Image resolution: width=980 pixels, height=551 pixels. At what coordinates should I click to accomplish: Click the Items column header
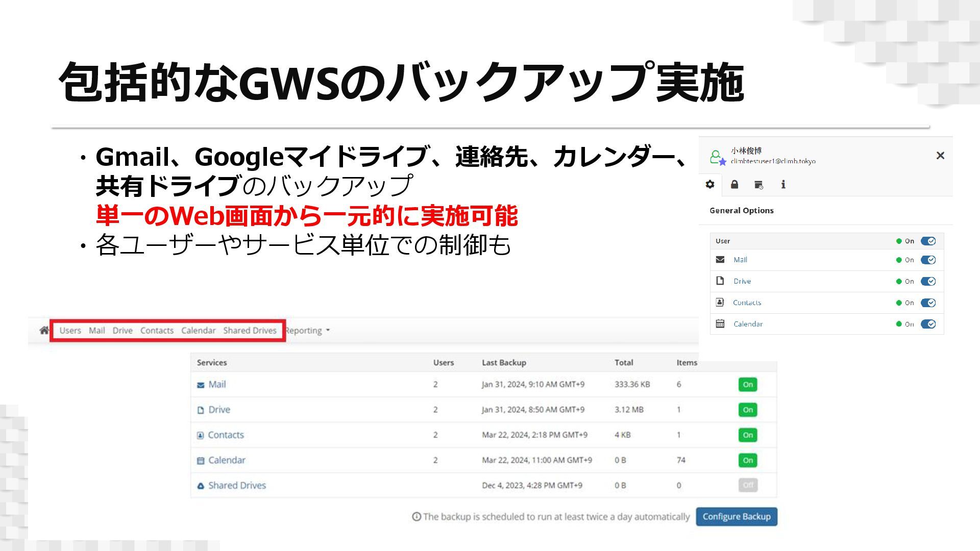pos(687,363)
